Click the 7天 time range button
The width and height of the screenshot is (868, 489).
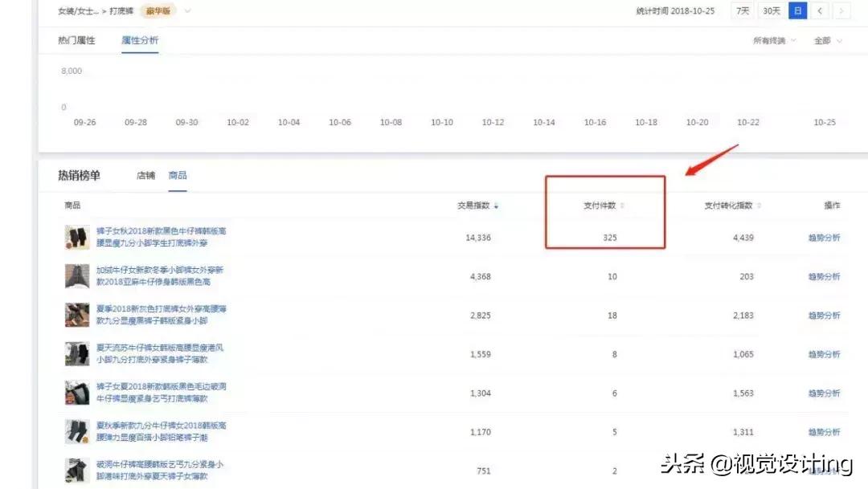coord(742,10)
